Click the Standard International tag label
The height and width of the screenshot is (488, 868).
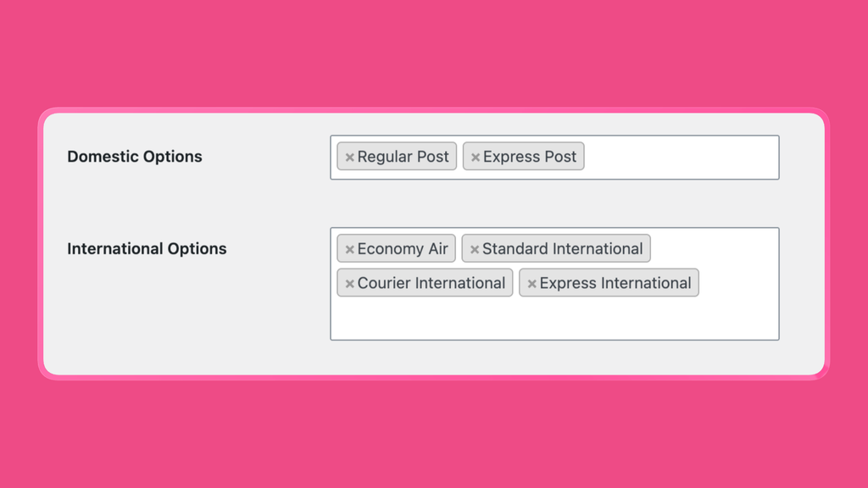click(563, 249)
